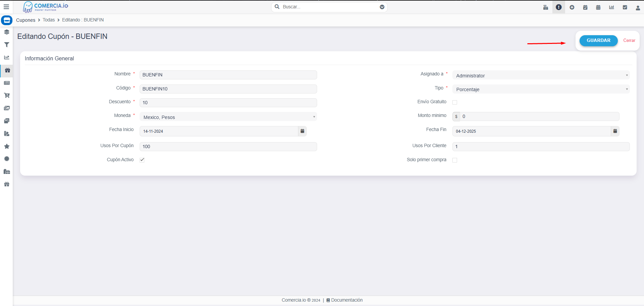The image size is (644, 306).
Task: Open the calendar grid icon in top bar
Action: coord(598,7)
